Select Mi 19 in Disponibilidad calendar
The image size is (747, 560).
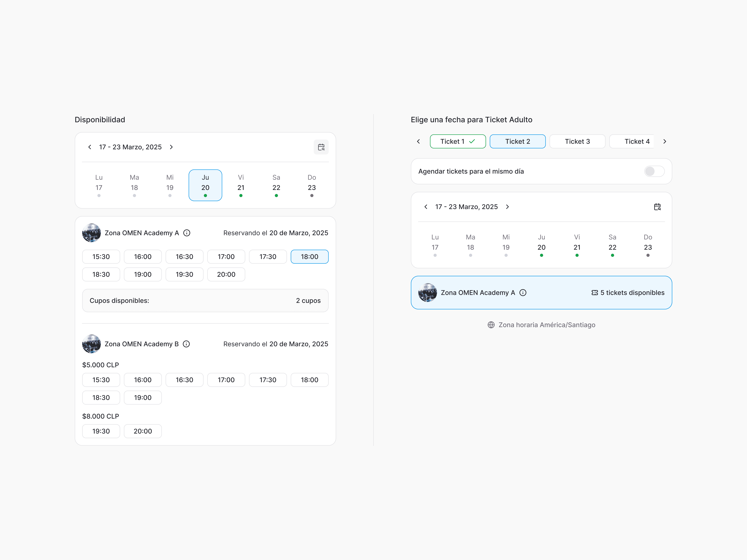tap(170, 185)
